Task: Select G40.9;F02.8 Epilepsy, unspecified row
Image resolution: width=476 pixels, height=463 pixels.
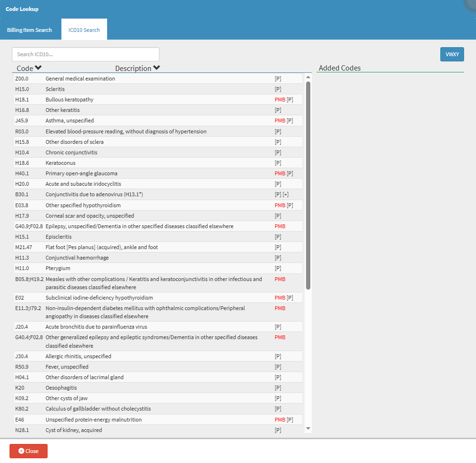Action: click(x=158, y=226)
